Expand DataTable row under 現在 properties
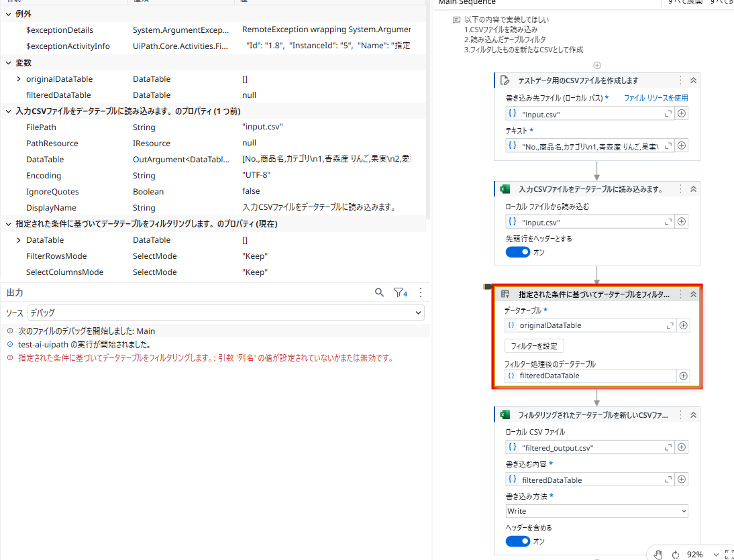 click(19, 240)
